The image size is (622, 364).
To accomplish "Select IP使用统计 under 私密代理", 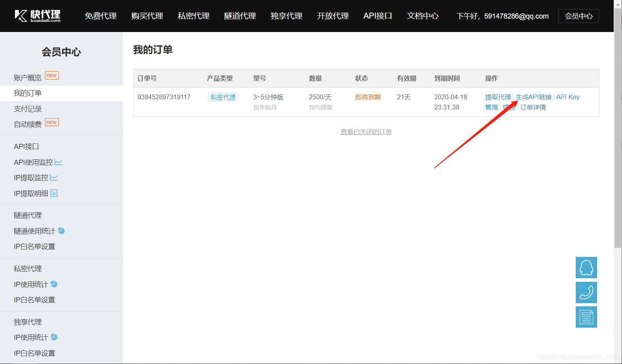I will point(31,284).
